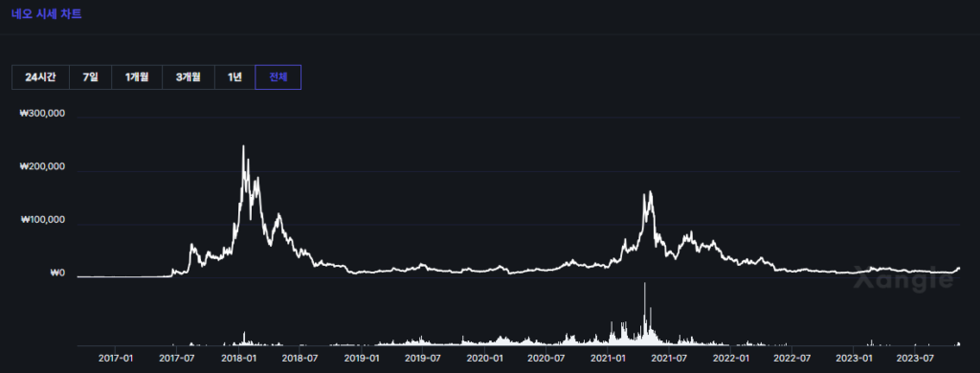Select the 24시간 time range tab

coord(40,77)
